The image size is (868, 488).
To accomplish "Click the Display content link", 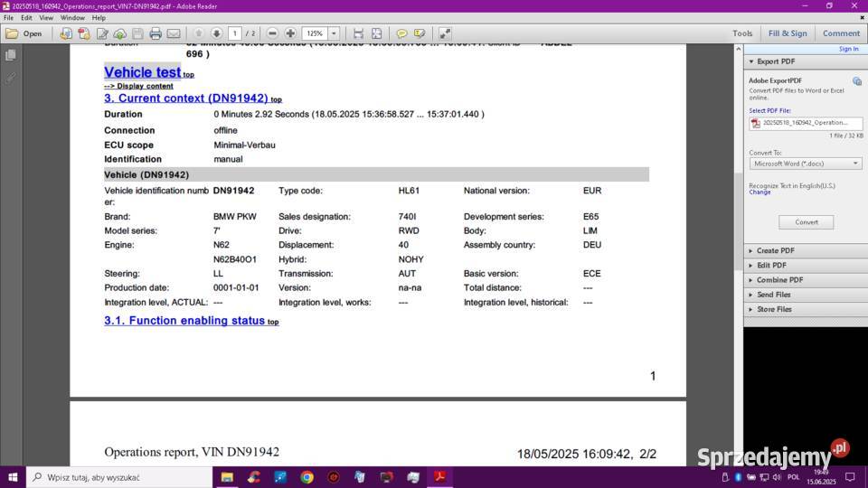I will (138, 86).
